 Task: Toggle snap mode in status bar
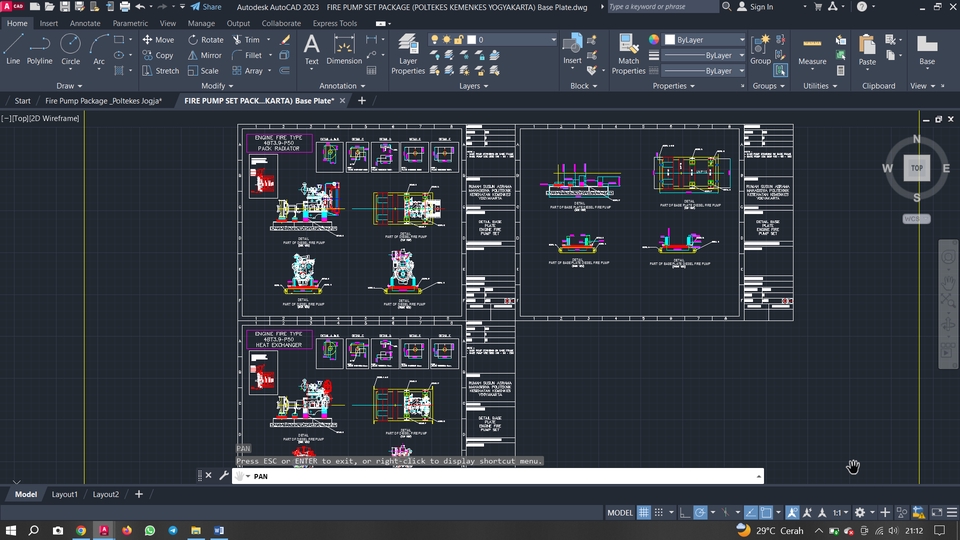tap(659, 512)
